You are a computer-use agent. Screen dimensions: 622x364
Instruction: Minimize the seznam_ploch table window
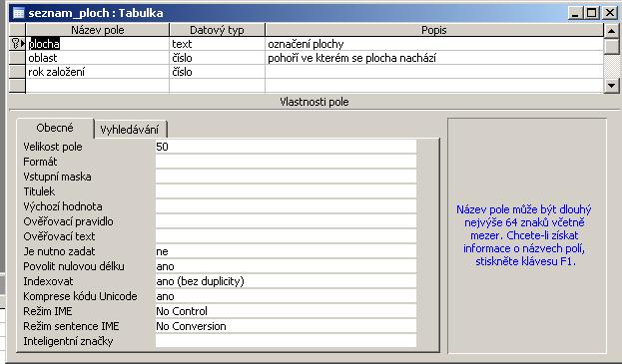[575, 13]
